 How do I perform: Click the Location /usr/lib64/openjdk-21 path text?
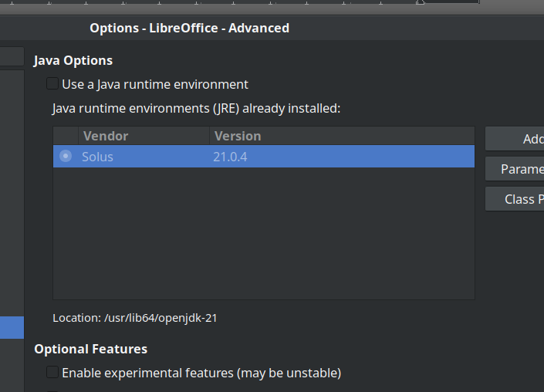pyautogui.click(x=134, y=318)
